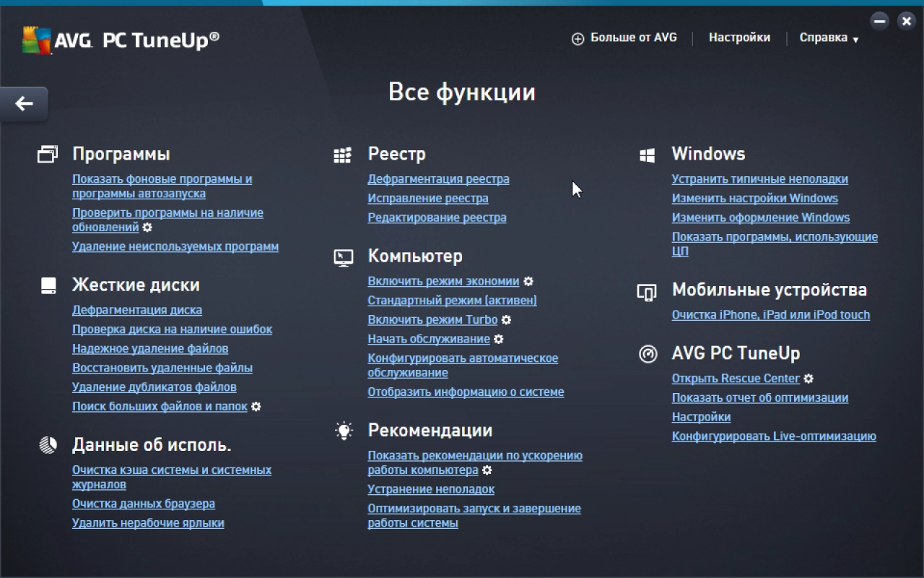Open Настройки in the top bar
This screenshot has height=578, width=924.
click(739, 38)
